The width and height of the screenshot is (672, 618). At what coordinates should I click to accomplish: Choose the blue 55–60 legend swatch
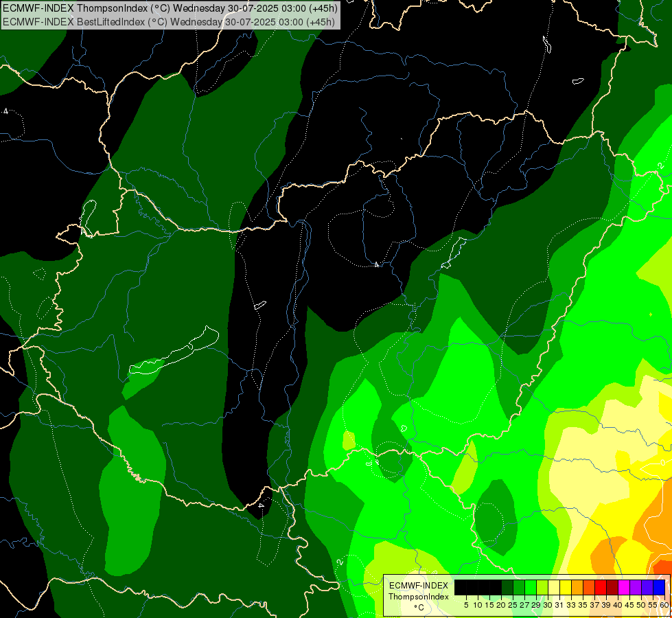point(659,587)
